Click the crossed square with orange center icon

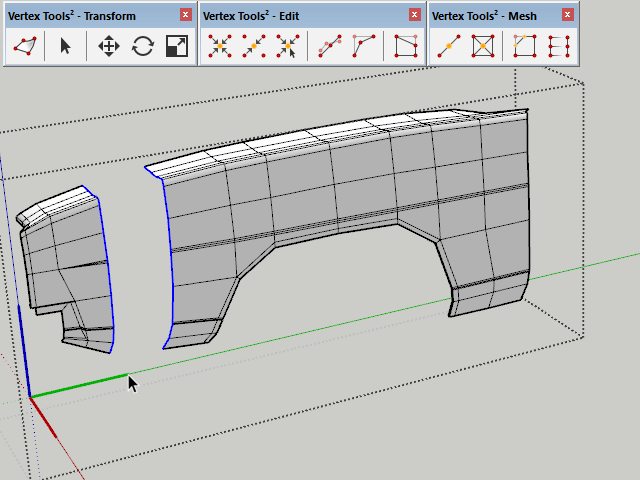tap(483, 46)
